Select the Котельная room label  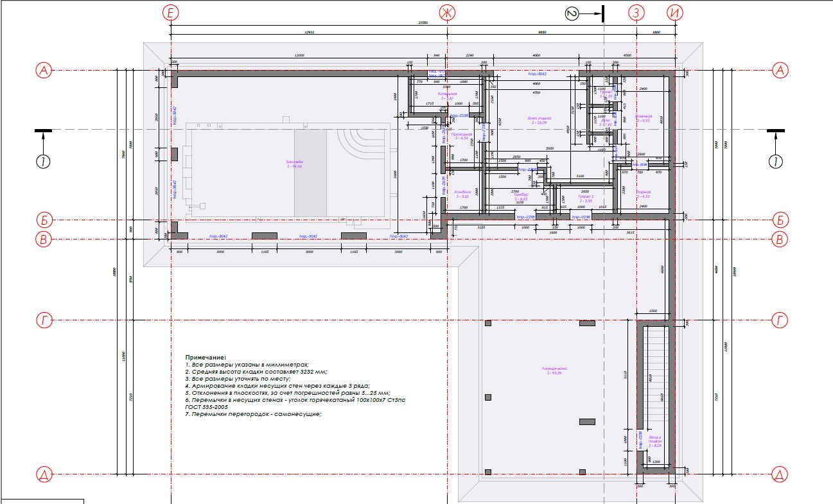[x=447, y=95]
